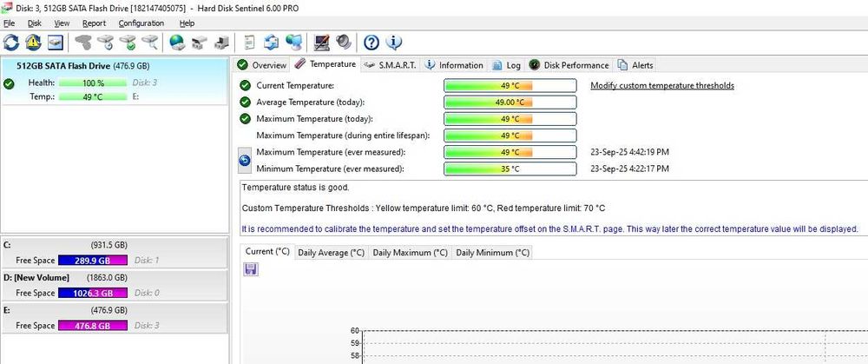This screenshot has height=364, width=868.
Task: Click the Current Temperature 49 °C gauge
Action: [x=510, y=86]
